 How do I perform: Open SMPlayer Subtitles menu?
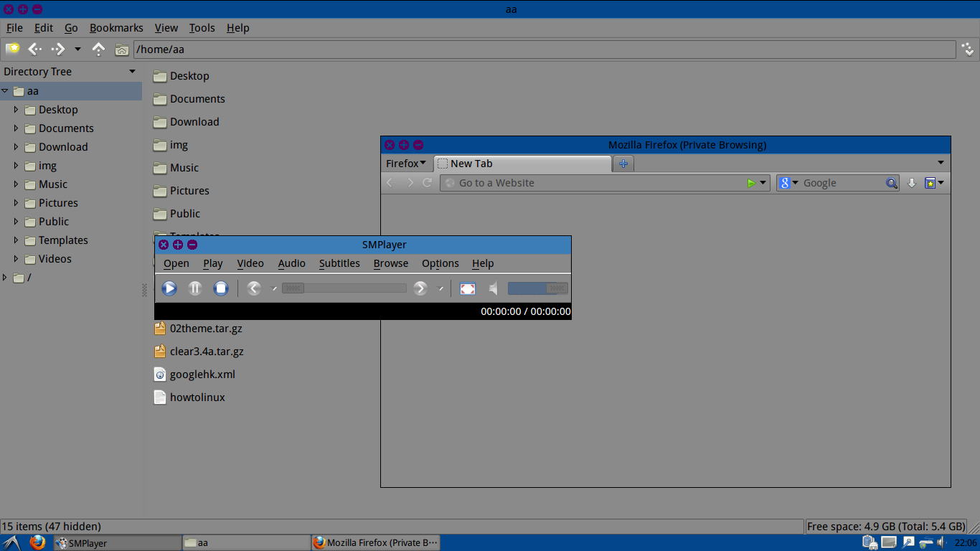pos(339,263)
